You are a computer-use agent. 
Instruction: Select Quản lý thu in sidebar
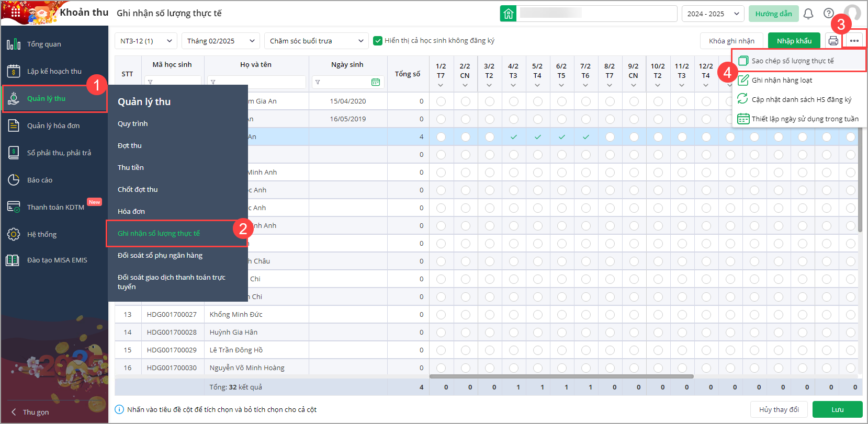(54, 98)
